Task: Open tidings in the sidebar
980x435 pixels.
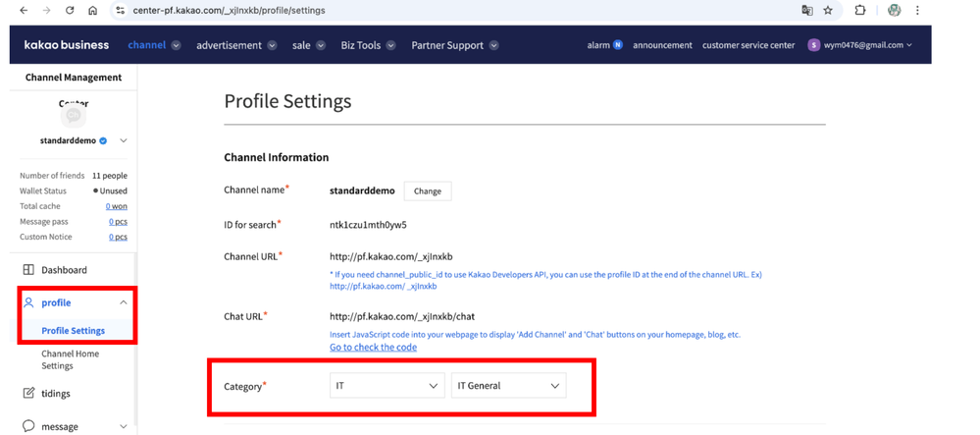Action: coord(56,394)
